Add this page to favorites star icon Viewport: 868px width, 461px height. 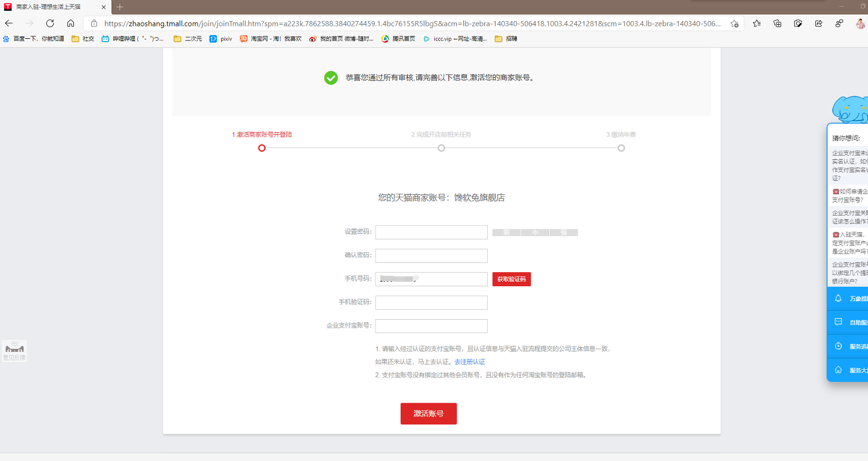pos(734,24)
